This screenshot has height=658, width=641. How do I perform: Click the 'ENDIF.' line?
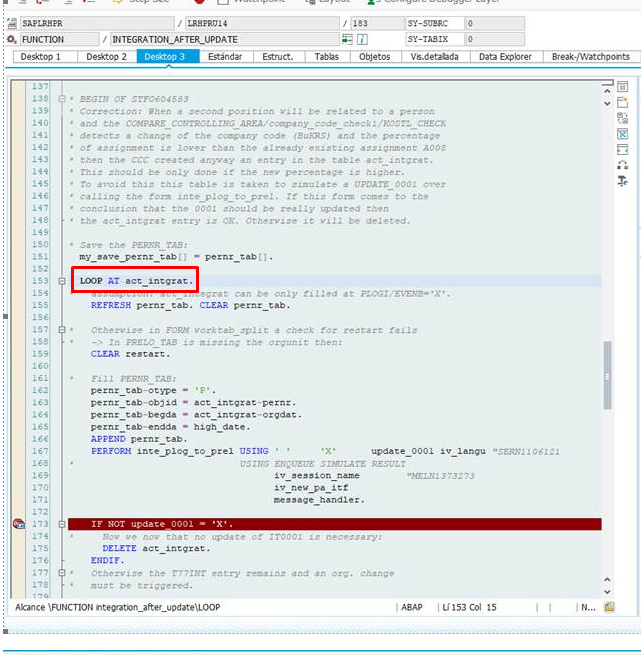tap(107, 560)
